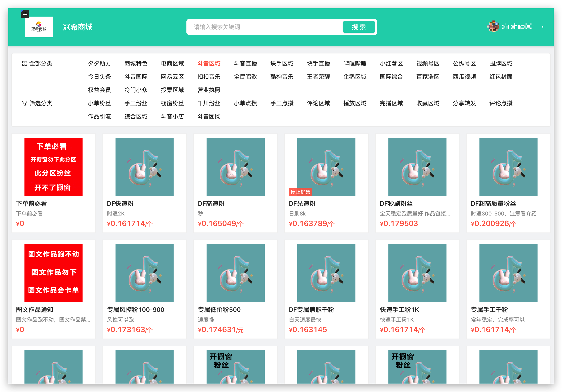
Task: Click the 筛选分类 filter funnel icon
Action: (x=24, y=103)
